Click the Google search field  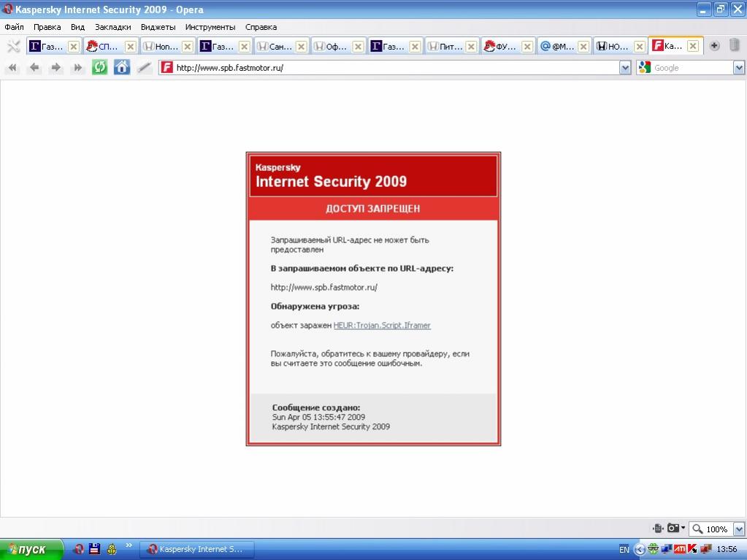pyautogui.click(x=692, y=68)
